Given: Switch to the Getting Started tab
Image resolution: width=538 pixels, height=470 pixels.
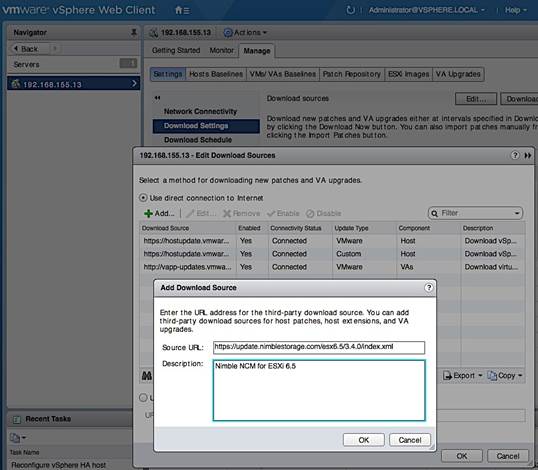Looking at the screenshot, I should (176, 50).
